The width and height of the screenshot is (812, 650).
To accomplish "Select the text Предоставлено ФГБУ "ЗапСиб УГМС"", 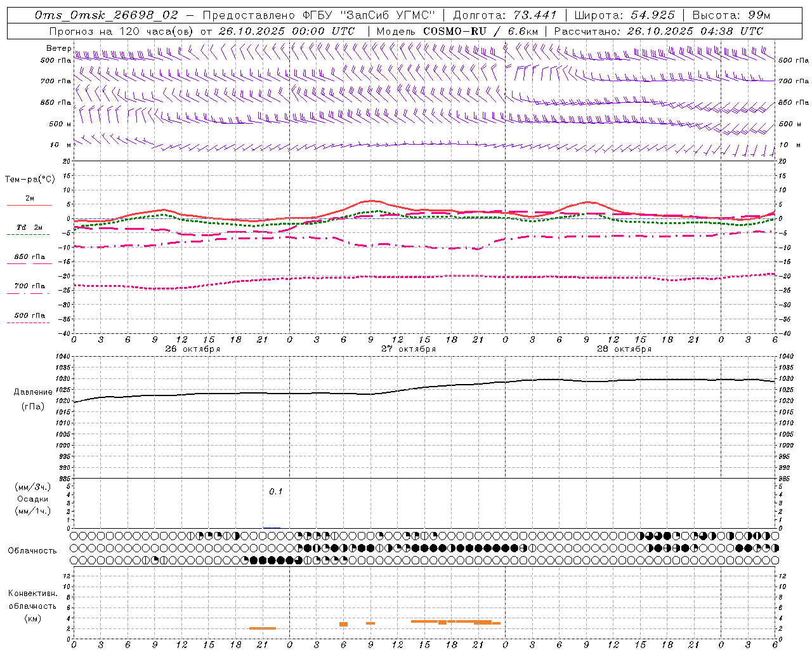I will (320, 15).
